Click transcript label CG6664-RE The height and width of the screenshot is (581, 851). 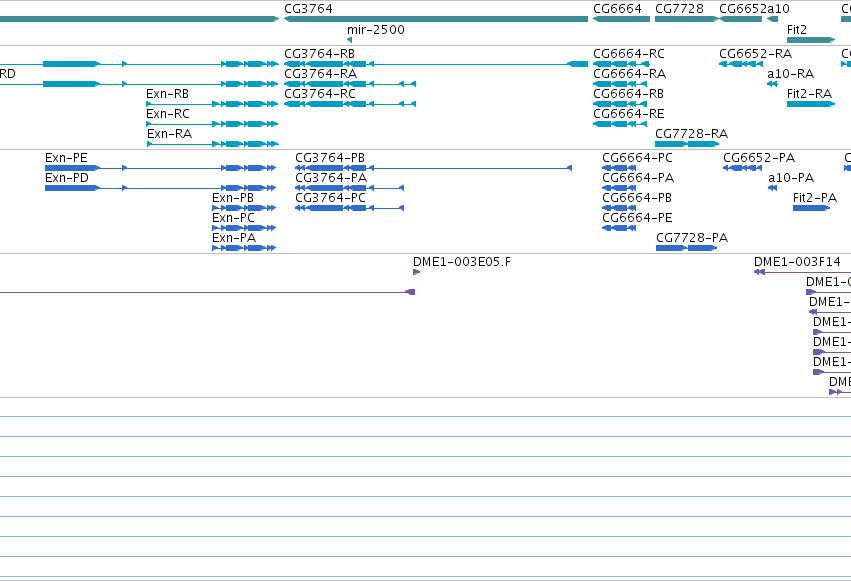(628, 114)
